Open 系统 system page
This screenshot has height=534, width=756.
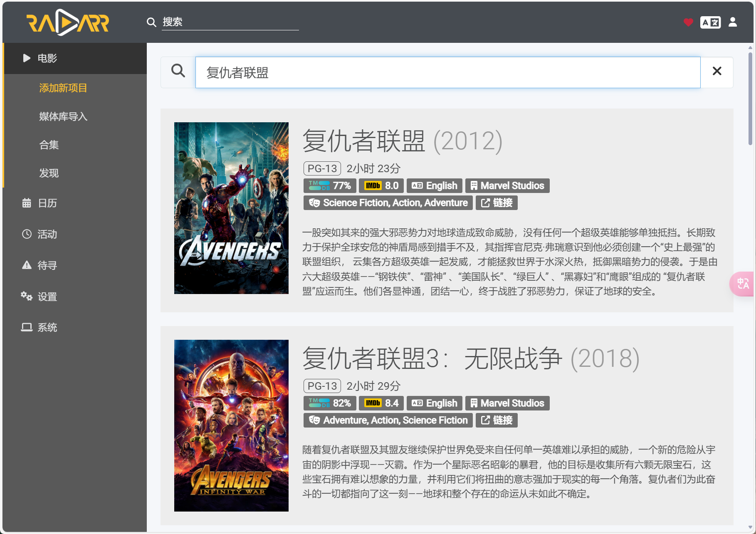(x=47, y=327)
